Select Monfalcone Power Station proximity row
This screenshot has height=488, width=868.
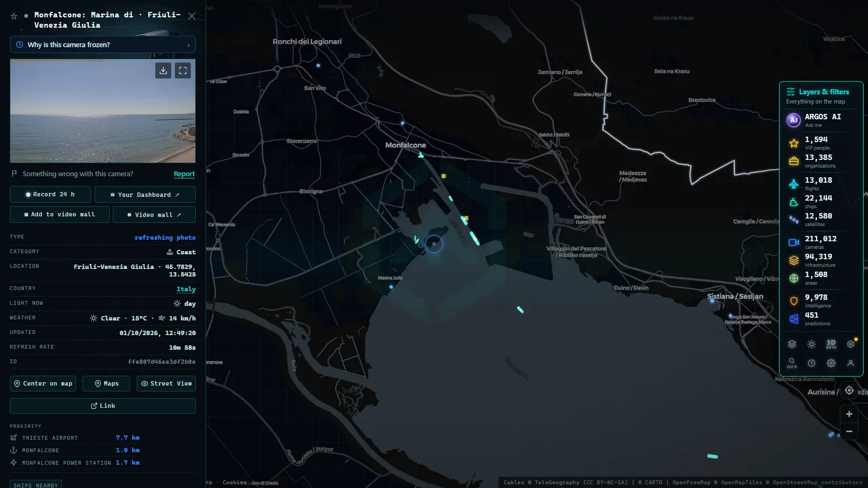75,463
